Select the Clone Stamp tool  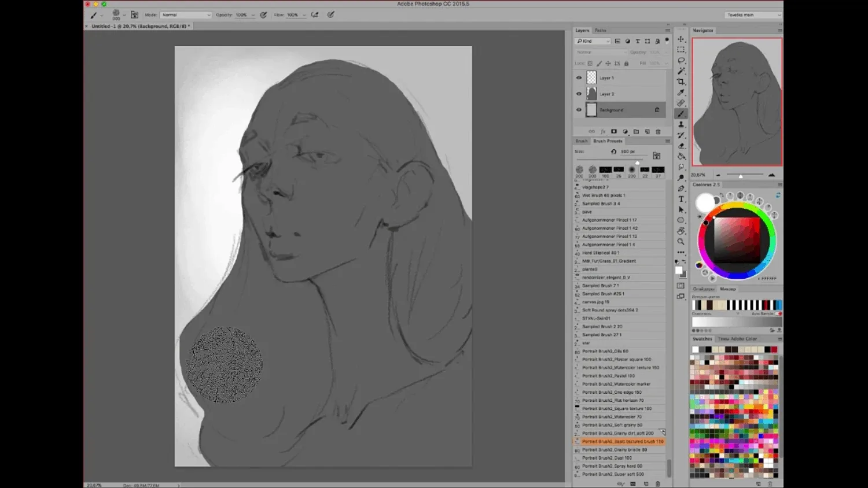(681, 124)
